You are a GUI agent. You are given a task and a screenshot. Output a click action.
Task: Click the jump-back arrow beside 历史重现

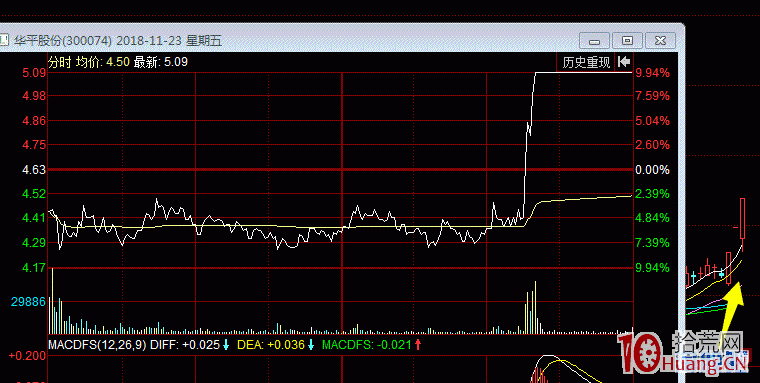tap(624, 62)
